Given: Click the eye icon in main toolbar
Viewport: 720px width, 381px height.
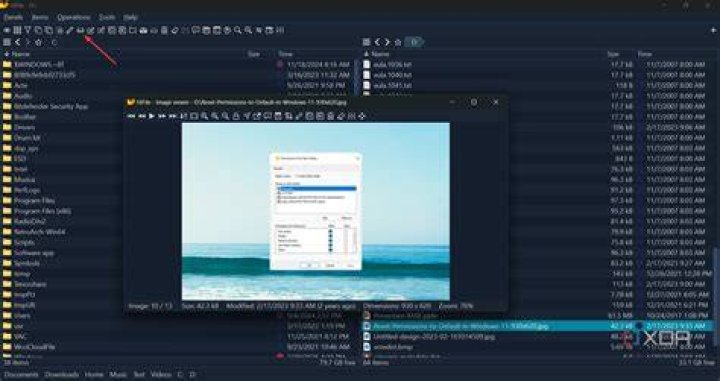Looking at the screenshot, I should click(7, 30).
